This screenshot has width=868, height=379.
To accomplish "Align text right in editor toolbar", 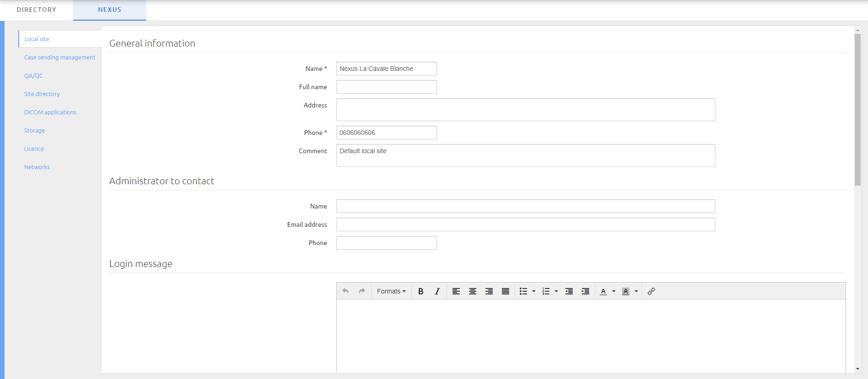I will [489, 291].
